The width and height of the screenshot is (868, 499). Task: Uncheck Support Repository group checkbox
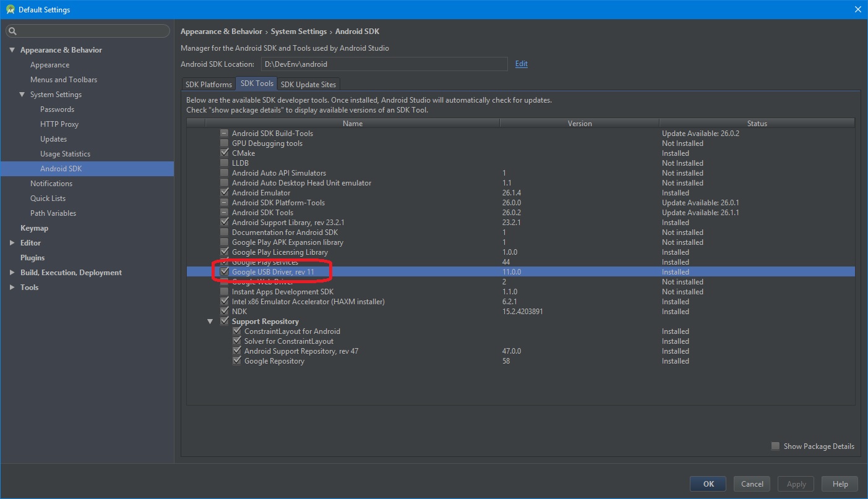point(225,322)
